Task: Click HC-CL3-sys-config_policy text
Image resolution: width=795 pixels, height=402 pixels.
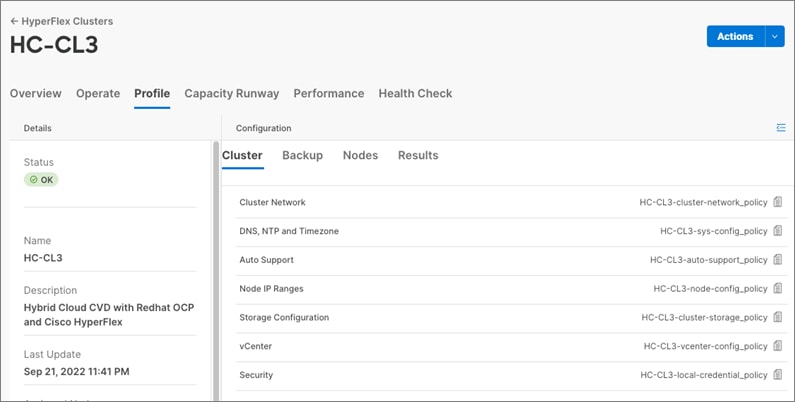Action: 714,231
